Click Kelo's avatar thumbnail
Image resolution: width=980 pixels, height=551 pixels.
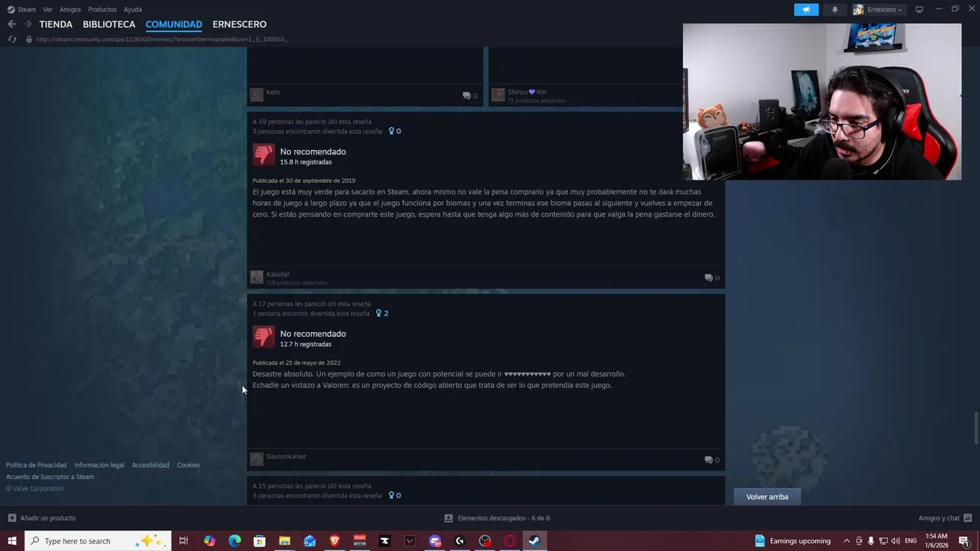tap(256, 95)
